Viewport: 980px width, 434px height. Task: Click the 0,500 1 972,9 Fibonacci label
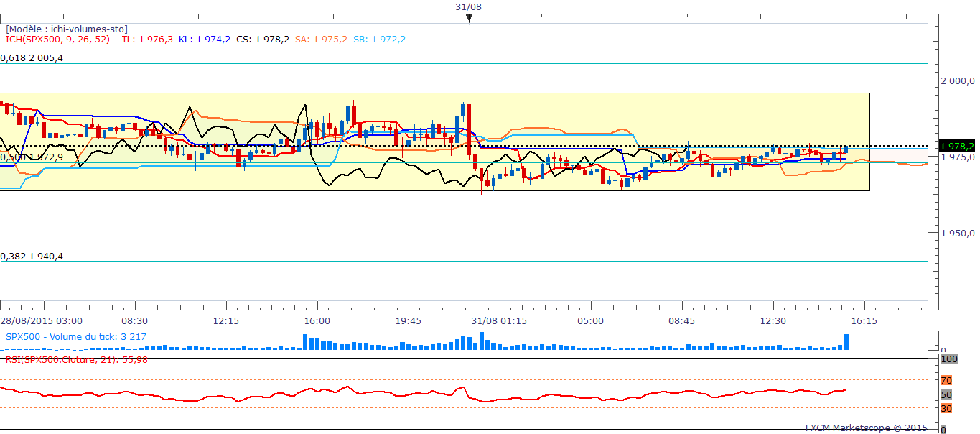[x=32, y=157]
